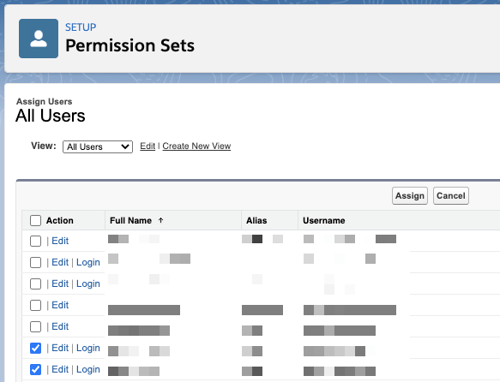500x382 pixels.
Task: Sort by the Full Name column header
Action: point(131,220)
